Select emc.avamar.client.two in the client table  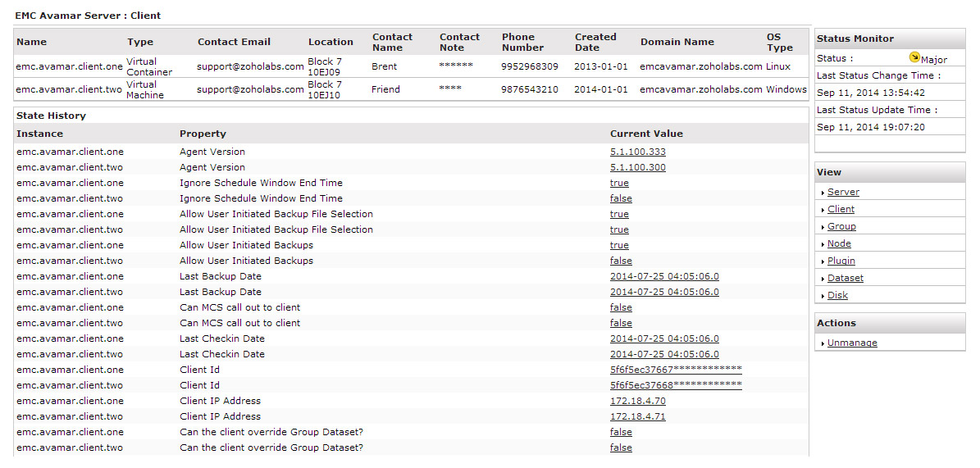click(x=69, y=89)
